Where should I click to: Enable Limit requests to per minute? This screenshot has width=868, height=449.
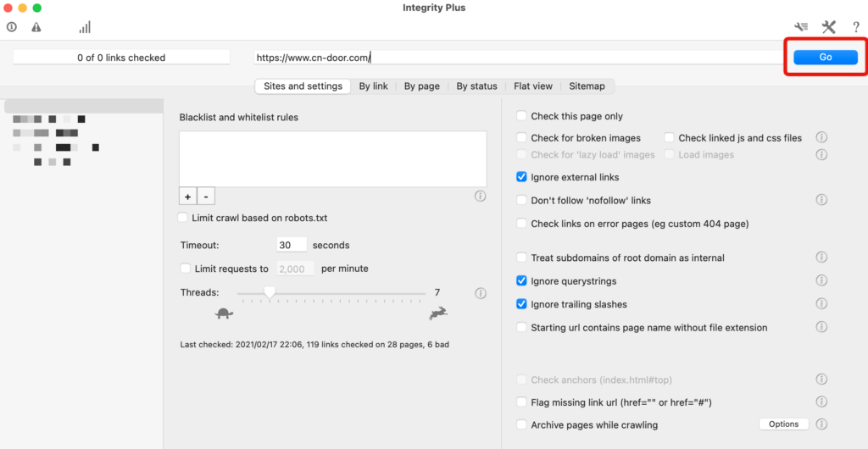pyautogui.click(x=186, y=269)
